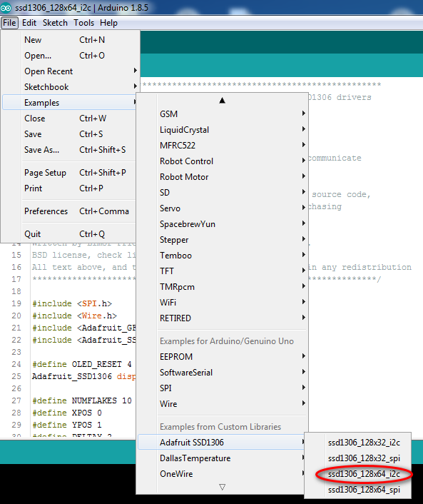Expand the Servo examples submenu
This screenshot has width=423, height=504.
click(x=223, y=208)
